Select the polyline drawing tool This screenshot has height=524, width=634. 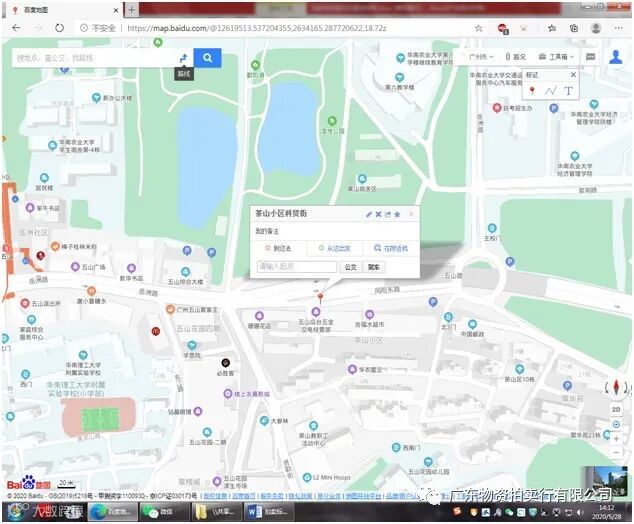pos(550,91)
